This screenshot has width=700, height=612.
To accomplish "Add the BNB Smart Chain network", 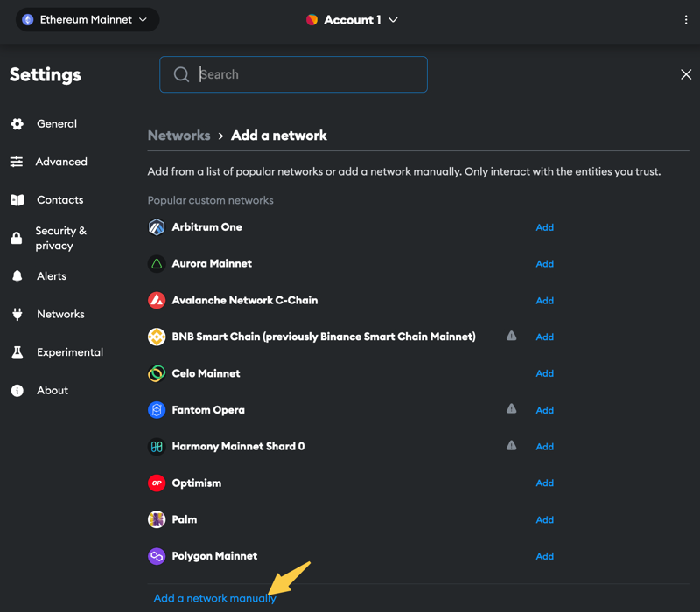I will (x=544, y=337).
